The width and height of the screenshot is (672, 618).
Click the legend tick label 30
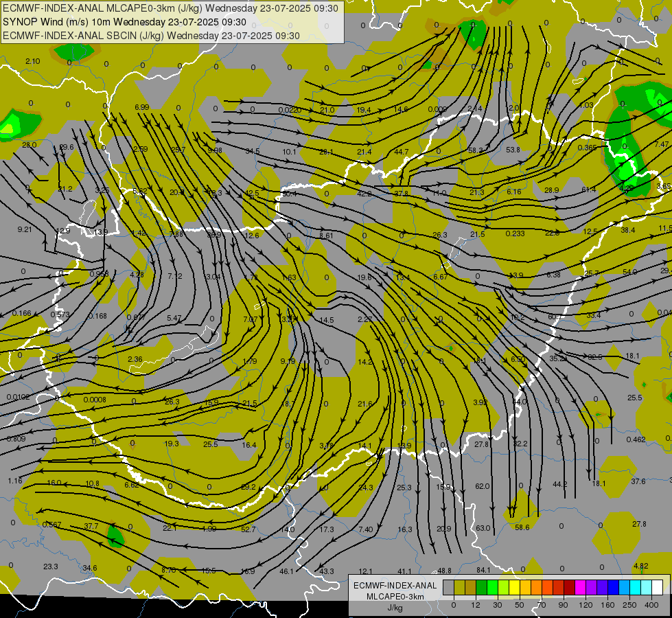click(498, 605)
